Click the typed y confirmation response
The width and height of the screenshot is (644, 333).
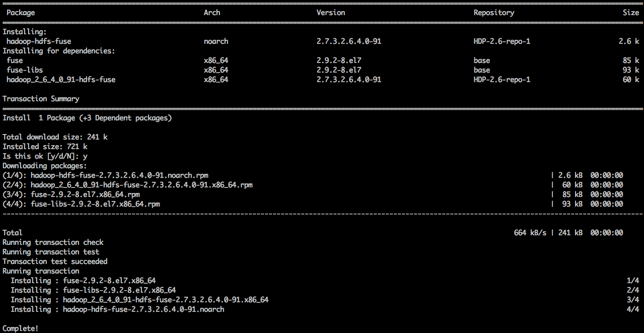(x=84, y=156)
